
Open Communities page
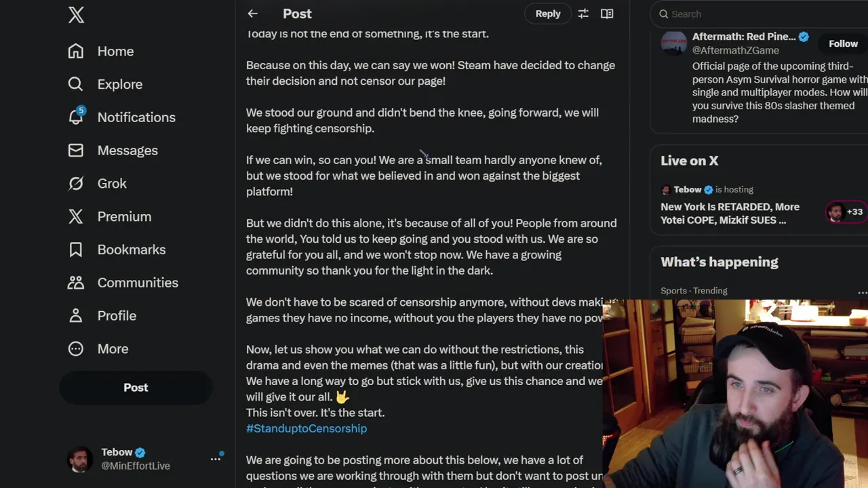[x=137, y=283]
